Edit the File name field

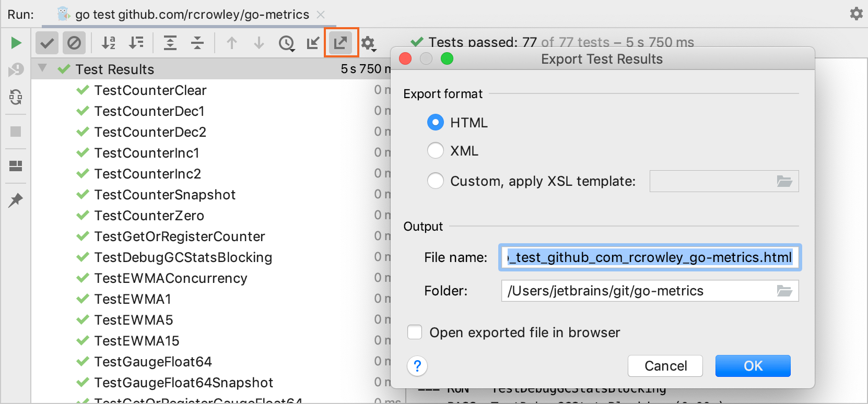pos(650,257)
